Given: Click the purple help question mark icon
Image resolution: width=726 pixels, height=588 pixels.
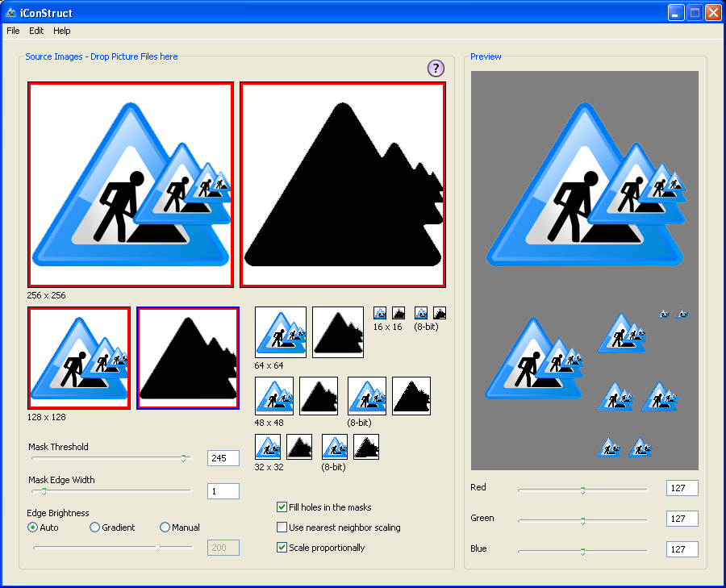Looking at the screenshot, I should tap(436, 69).
